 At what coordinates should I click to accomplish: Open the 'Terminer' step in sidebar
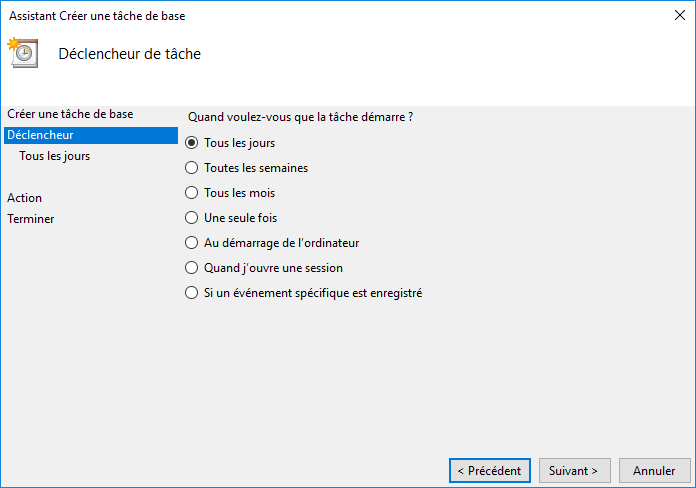pyautogui.click(x=30, y=219)
